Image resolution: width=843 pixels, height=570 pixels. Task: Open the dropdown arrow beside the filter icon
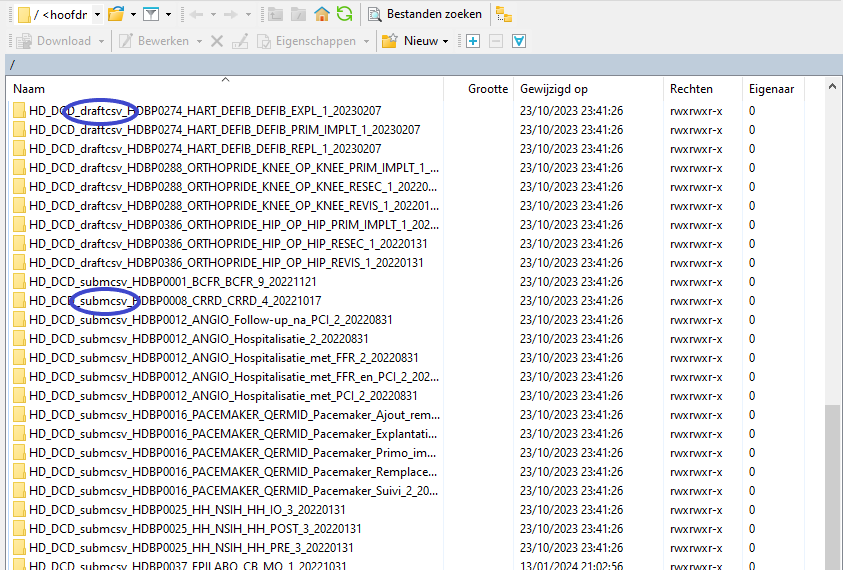point(168,14)
